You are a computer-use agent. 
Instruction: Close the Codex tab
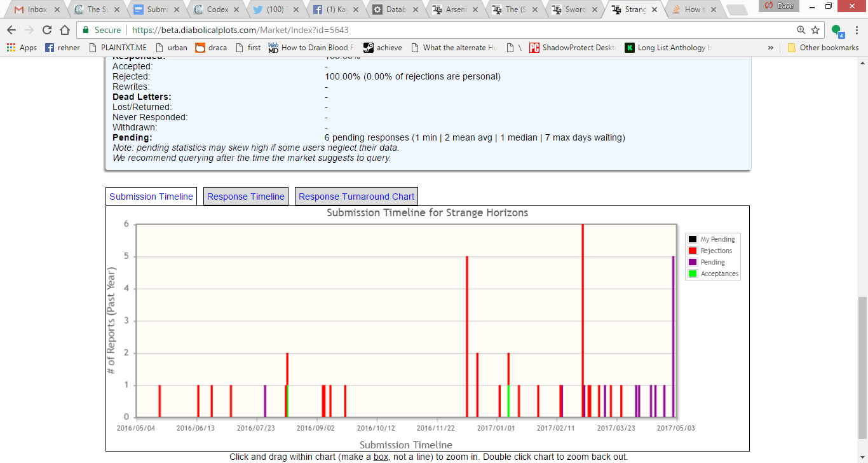(x=236, y=10)
